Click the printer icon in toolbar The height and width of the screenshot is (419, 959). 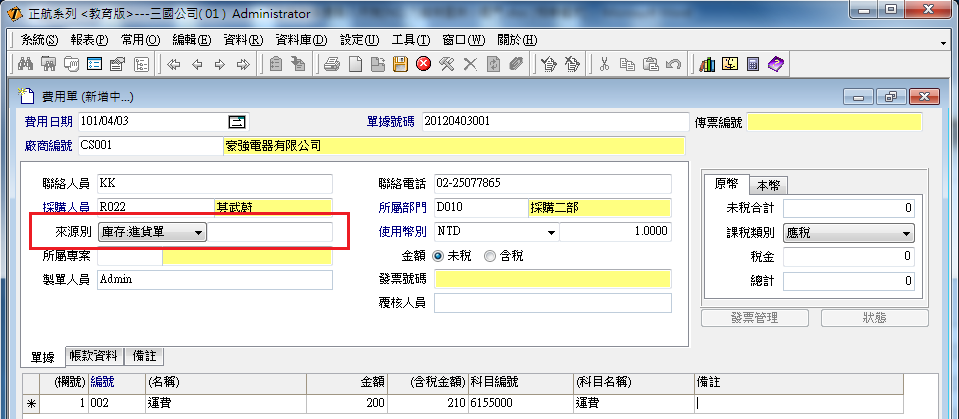click(x=332, y=65)
